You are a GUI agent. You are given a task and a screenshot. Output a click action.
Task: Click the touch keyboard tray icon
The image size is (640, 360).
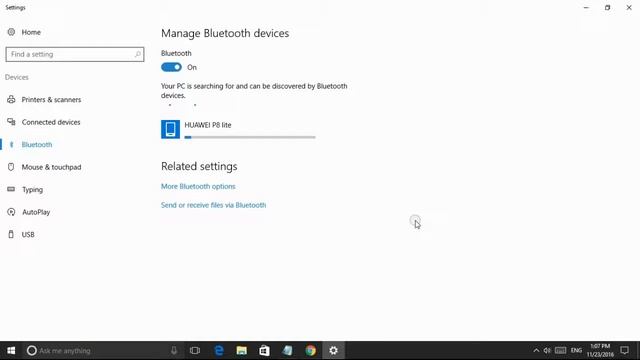tap(560, 350)
